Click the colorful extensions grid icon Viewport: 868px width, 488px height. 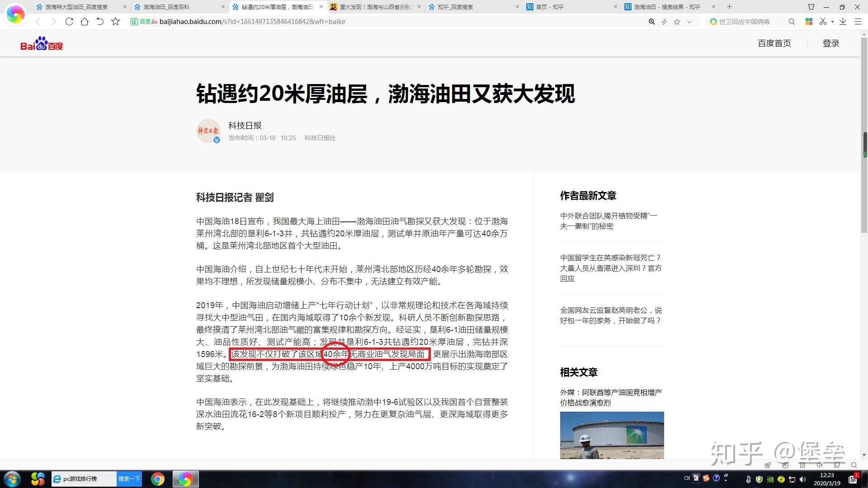coord(809,21)
